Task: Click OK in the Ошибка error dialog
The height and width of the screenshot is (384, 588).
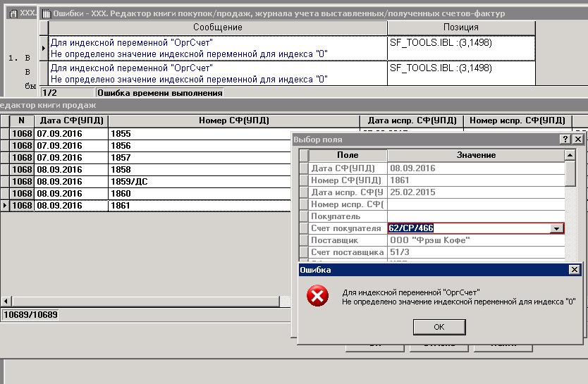Action: [439, 327]
